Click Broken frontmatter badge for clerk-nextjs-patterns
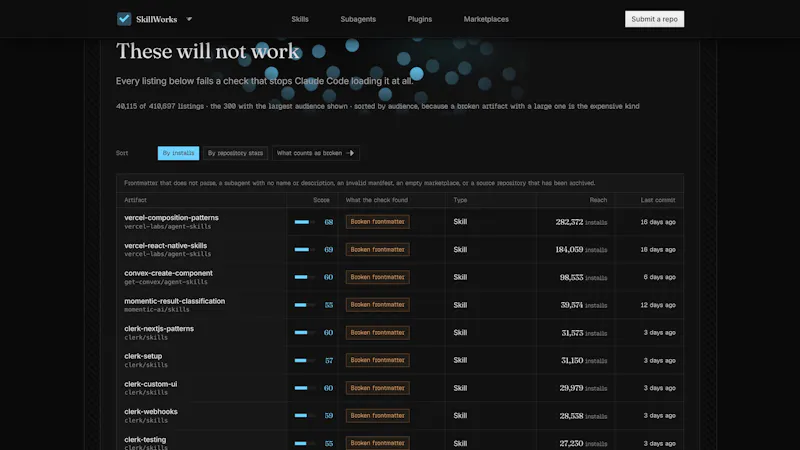 378,333
